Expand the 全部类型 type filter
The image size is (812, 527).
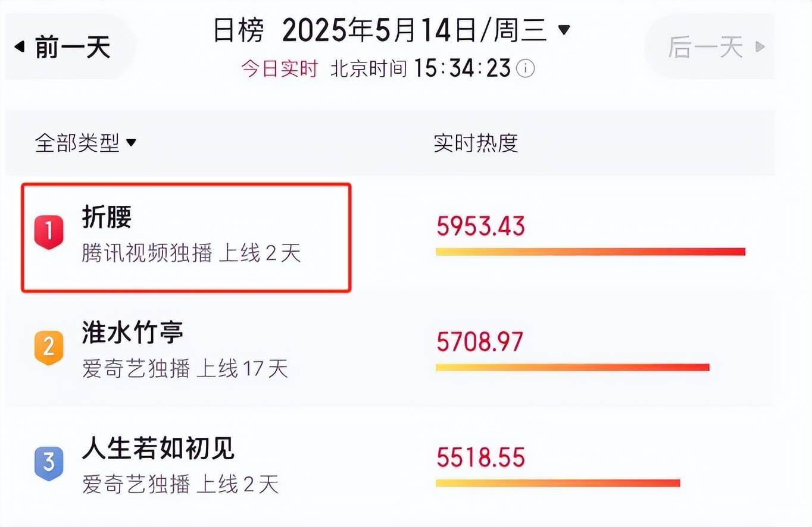coord(86,143)
